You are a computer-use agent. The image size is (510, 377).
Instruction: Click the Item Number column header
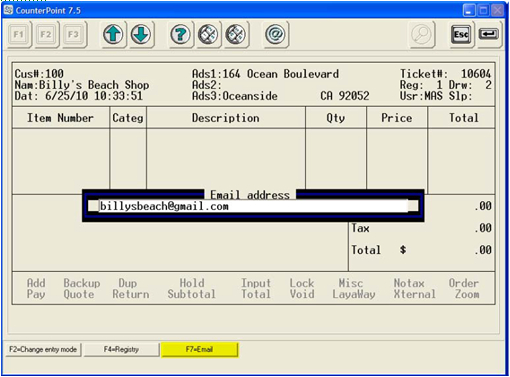click(60, 118)
